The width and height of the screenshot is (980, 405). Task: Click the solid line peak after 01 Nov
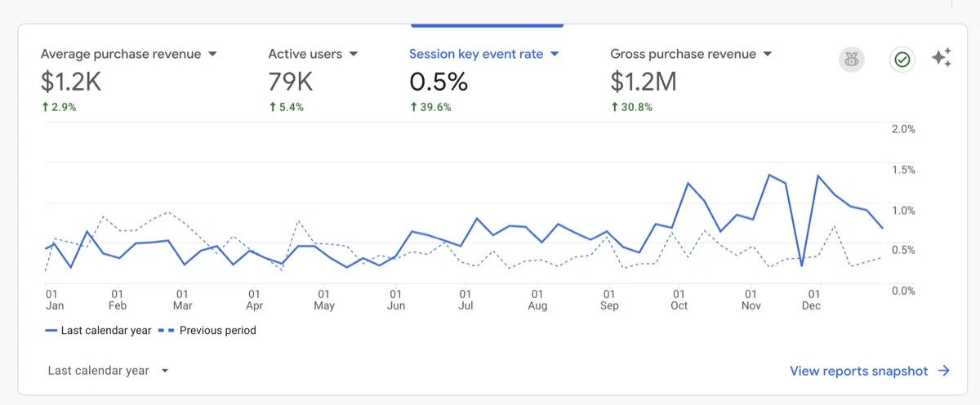click(x=769, y=175)
